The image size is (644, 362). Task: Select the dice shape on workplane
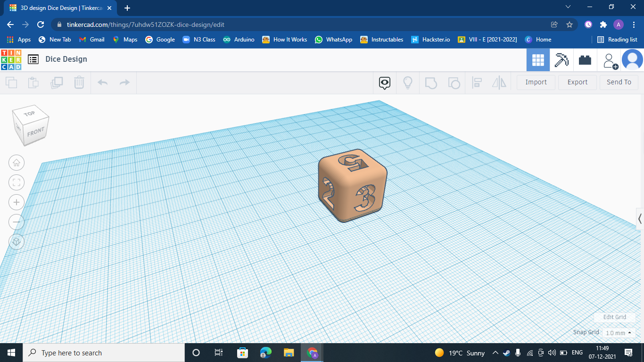pos(353,186)
